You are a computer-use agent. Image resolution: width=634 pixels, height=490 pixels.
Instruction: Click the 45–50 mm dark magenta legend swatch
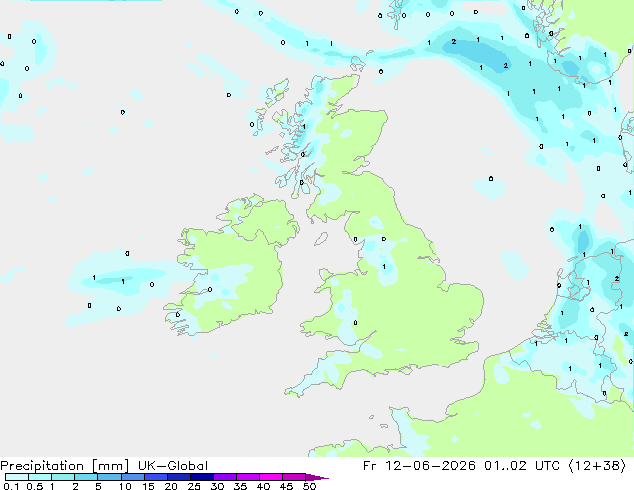tap(294, 477)
